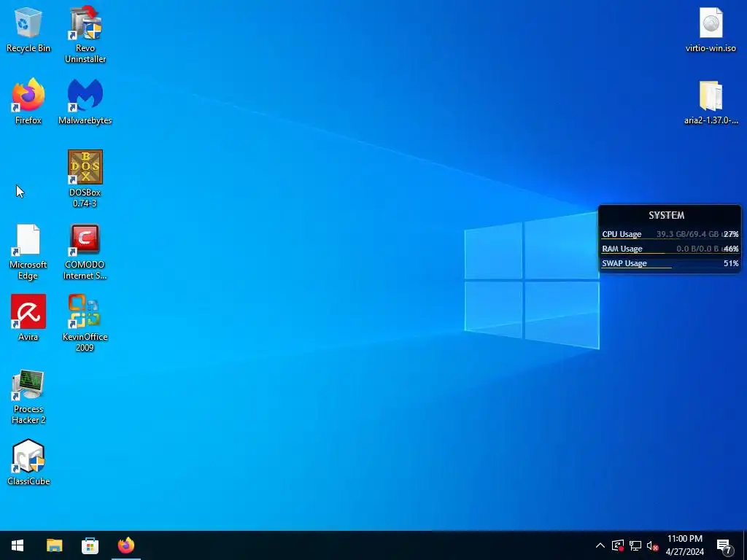The image size is (747, 560).
Task: Open the Recycle Bin desktop icon
Action: click(28, 30)
